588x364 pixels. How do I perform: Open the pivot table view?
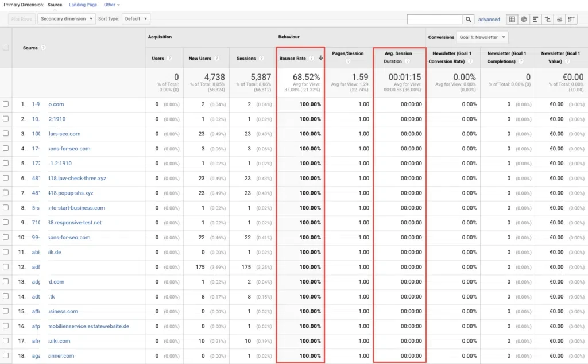click(x=571, y=19)
